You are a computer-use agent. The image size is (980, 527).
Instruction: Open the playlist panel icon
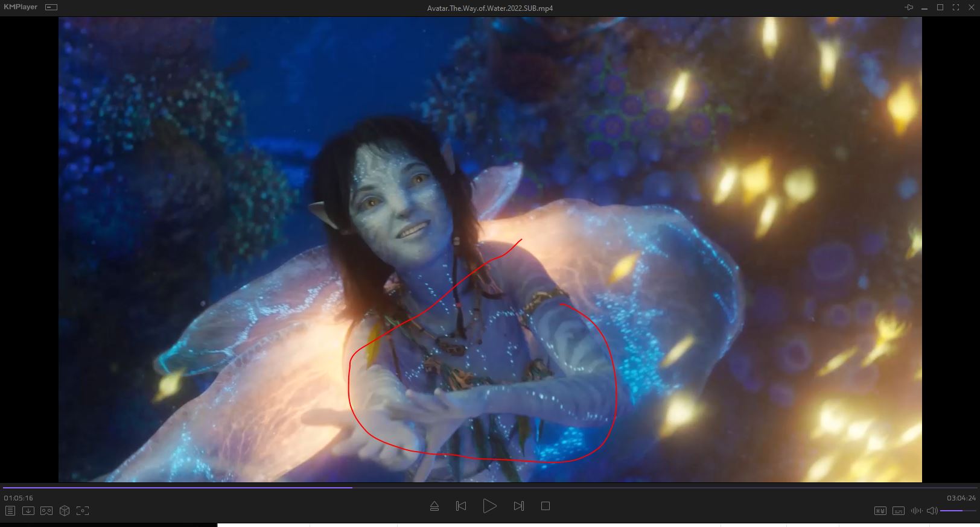click(x=10, y=511)
